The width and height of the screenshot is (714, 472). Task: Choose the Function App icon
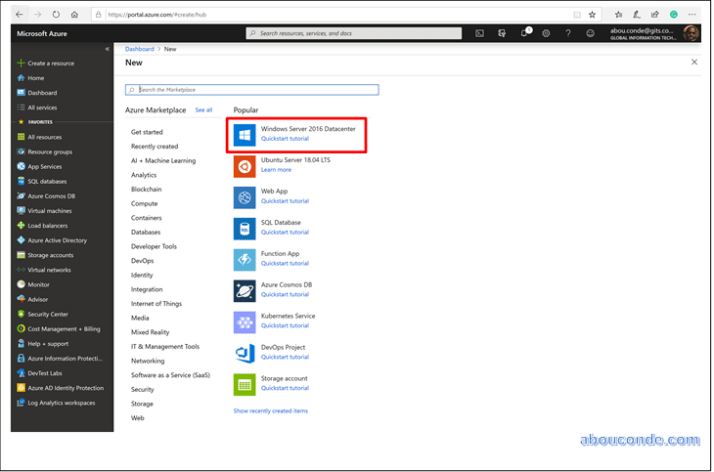pyautogui.click(x=245, y=259)
